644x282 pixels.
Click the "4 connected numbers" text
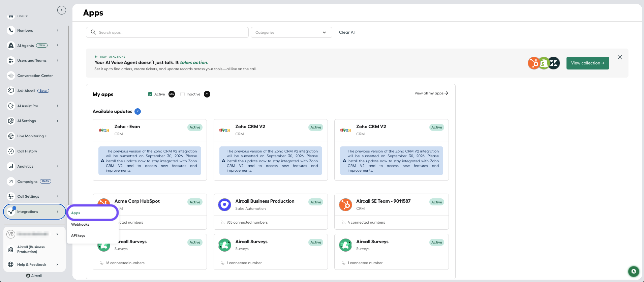pos(366,222)
